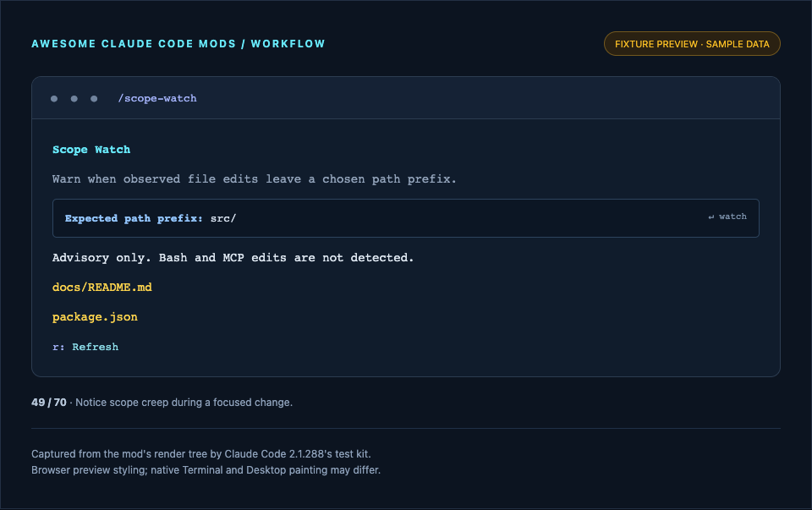
Task: Click the 49 / 70 counter text
Action: pyautogui.click(x=49, y=403)
